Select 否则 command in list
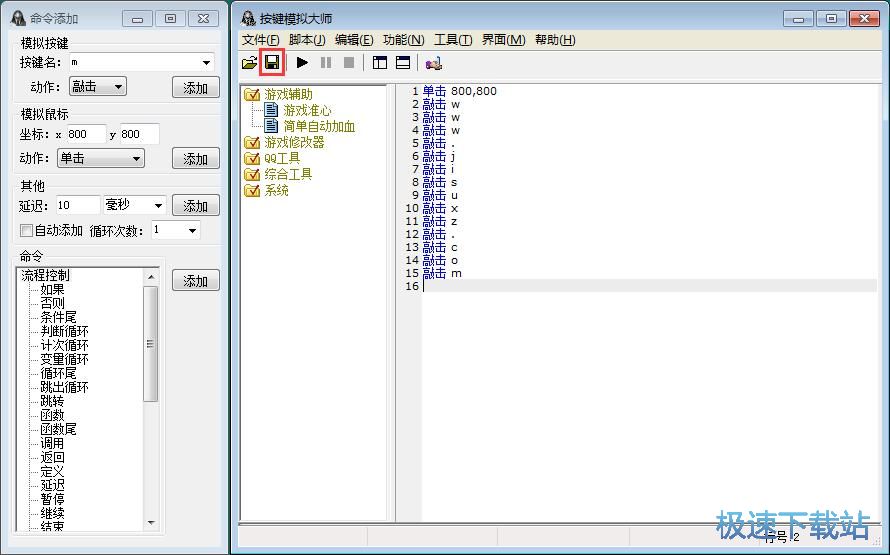The image size is (890, 555). click(52, 303)
